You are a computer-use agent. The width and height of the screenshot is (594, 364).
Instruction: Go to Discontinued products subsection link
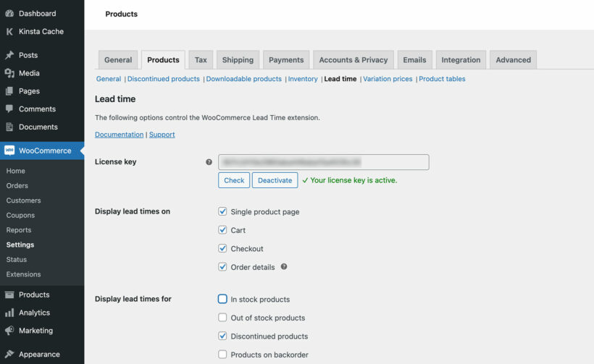(x=163, y=79)
